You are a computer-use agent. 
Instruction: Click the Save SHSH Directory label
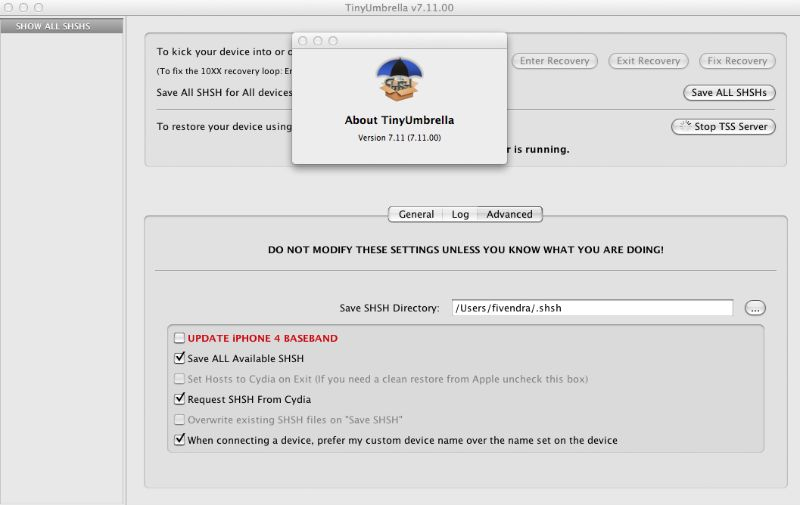[x=389, y=308]
